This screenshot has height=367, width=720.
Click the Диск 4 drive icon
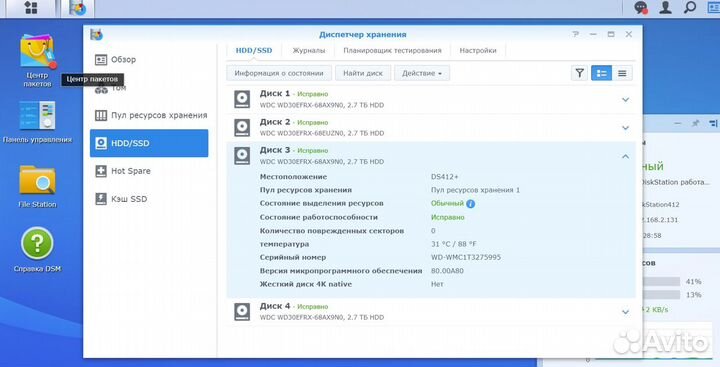(x=242, y=311)
